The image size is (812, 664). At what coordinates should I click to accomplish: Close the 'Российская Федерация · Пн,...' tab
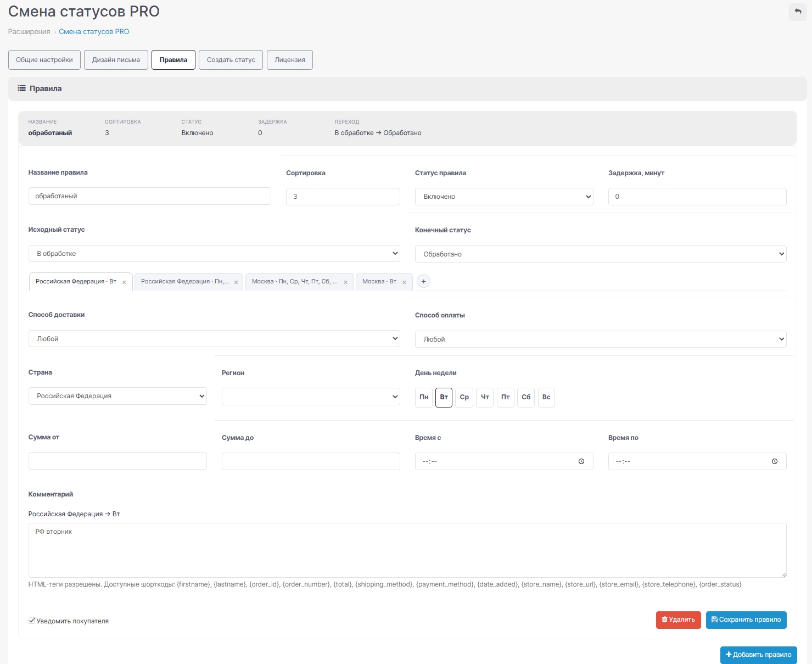pyautogui.click(x=236, y=282)
